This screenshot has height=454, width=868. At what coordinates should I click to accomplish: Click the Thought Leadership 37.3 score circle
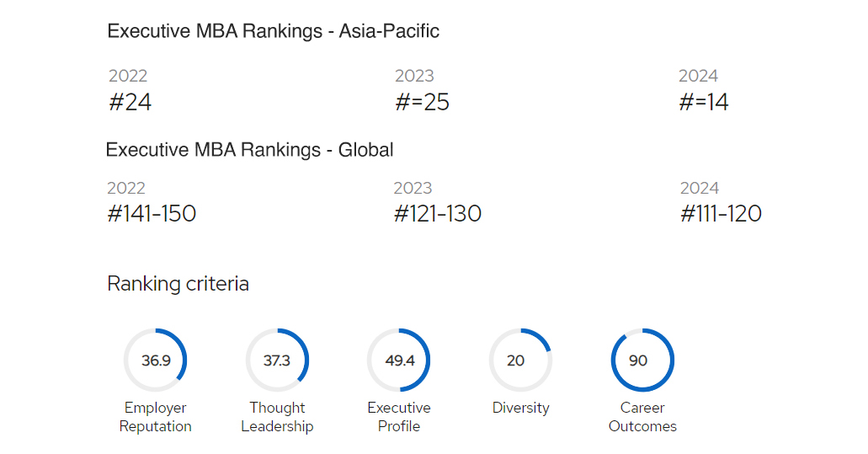pos(277,361)
